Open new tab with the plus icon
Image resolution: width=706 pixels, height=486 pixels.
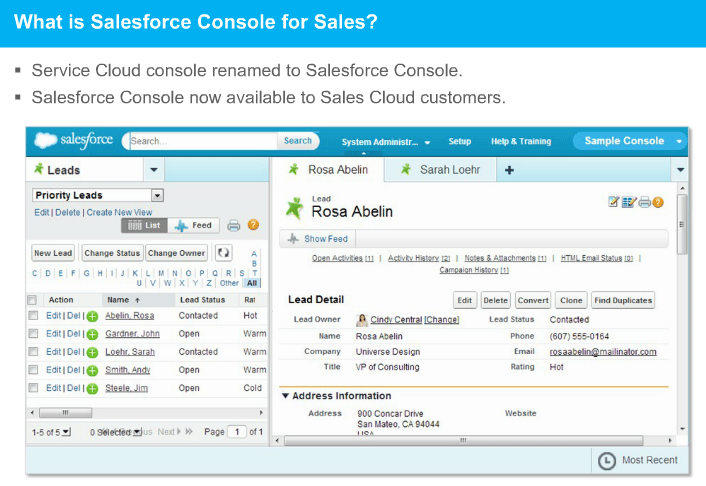pyautogui.click(x=509, y=170)
